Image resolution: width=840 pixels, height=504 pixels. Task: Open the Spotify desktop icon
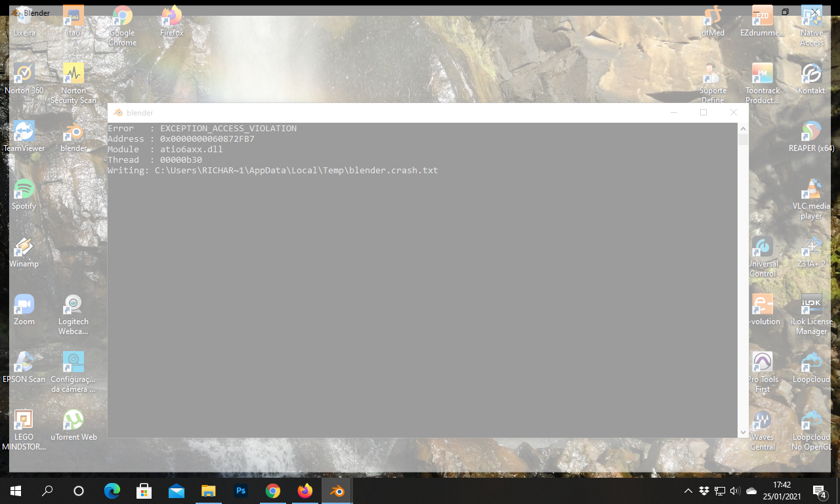pyautogui.click(x=24, y=194)
